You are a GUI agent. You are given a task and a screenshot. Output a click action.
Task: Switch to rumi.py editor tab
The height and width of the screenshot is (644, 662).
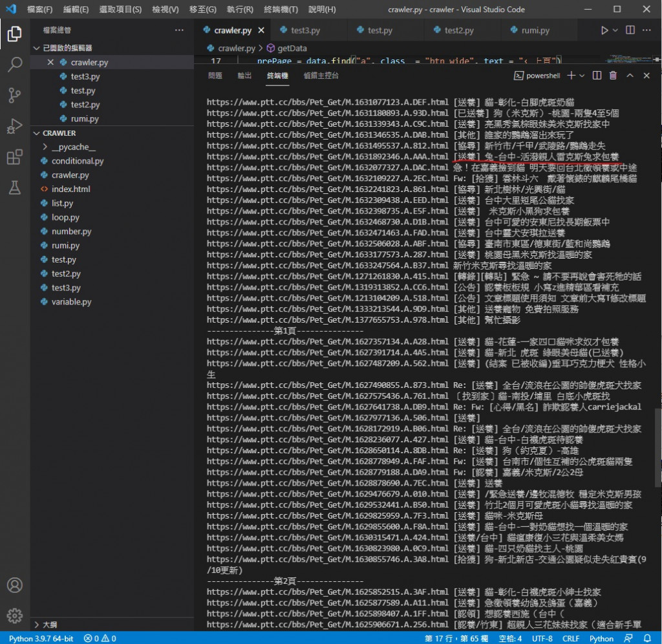[535, 30]
